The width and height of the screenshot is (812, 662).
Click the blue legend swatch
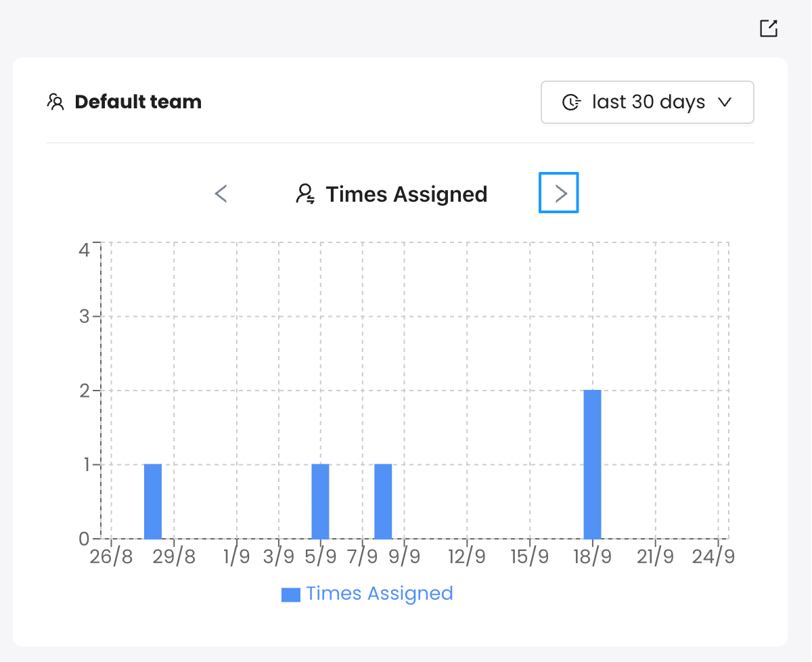(291, 594)
